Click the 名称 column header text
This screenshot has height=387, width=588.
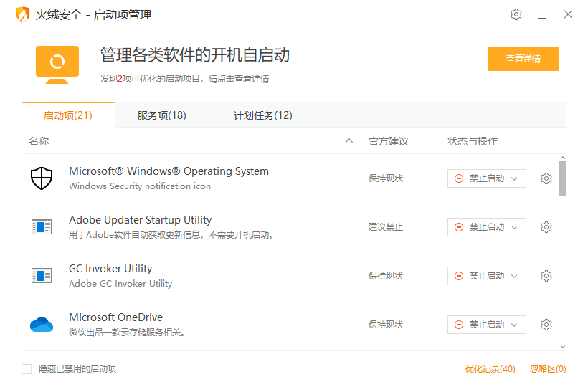pyautogui.click(x=39, y=141)
